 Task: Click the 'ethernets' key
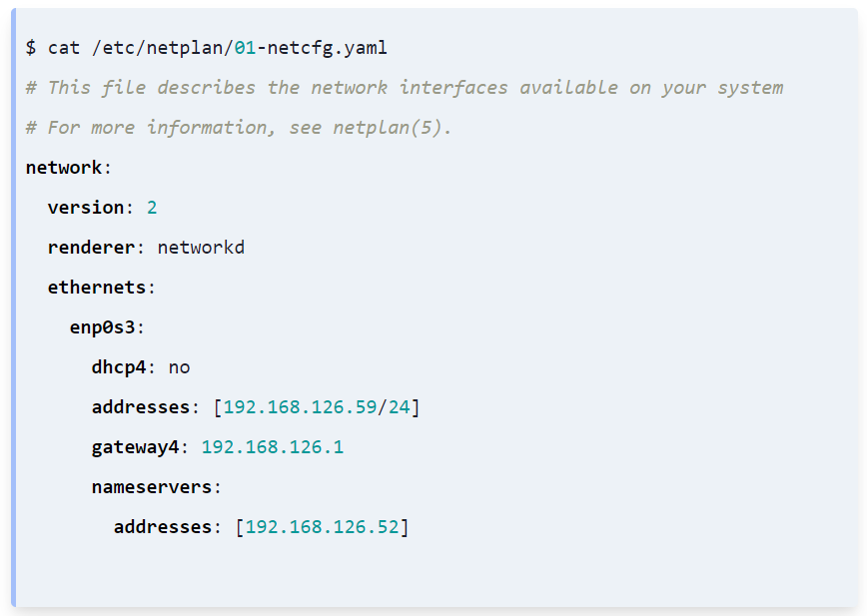point(96,288)
